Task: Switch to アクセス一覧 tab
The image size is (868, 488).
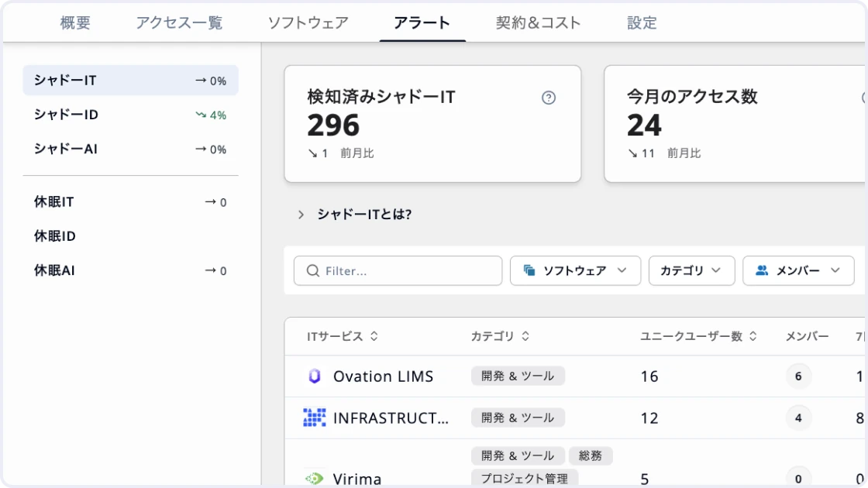Action: tap(179, 22)
